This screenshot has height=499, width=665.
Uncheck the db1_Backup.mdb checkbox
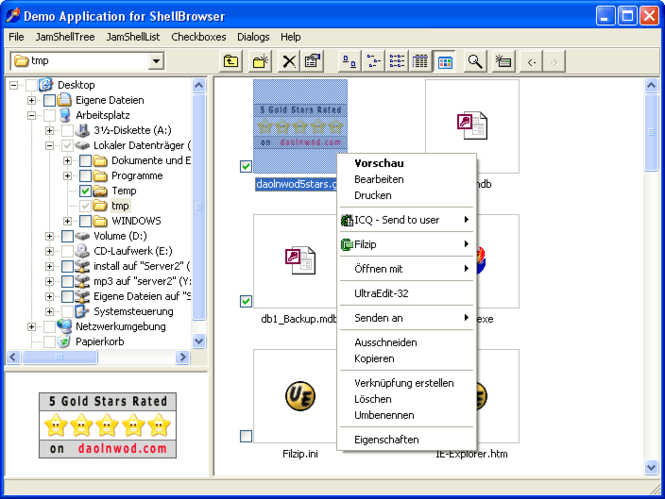(246, 301)
